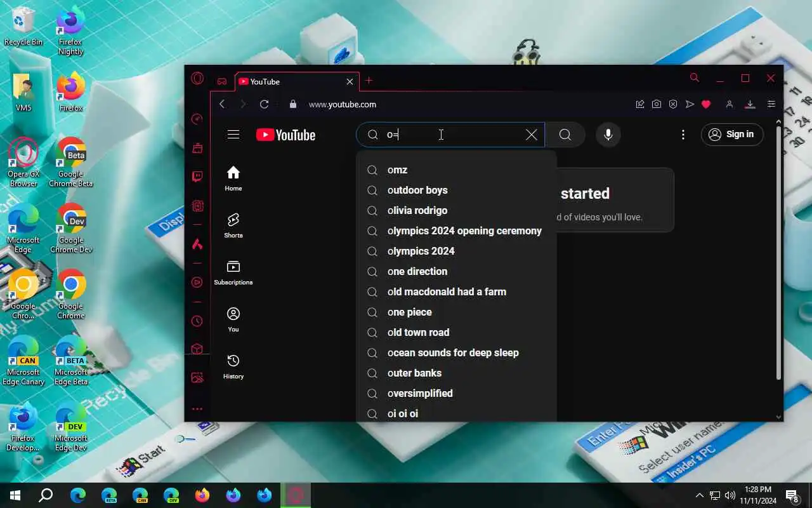812x508 pixels.
Task: Choose suggestion 'omz'
Action: pyautogui.click(x=457, y=170)
